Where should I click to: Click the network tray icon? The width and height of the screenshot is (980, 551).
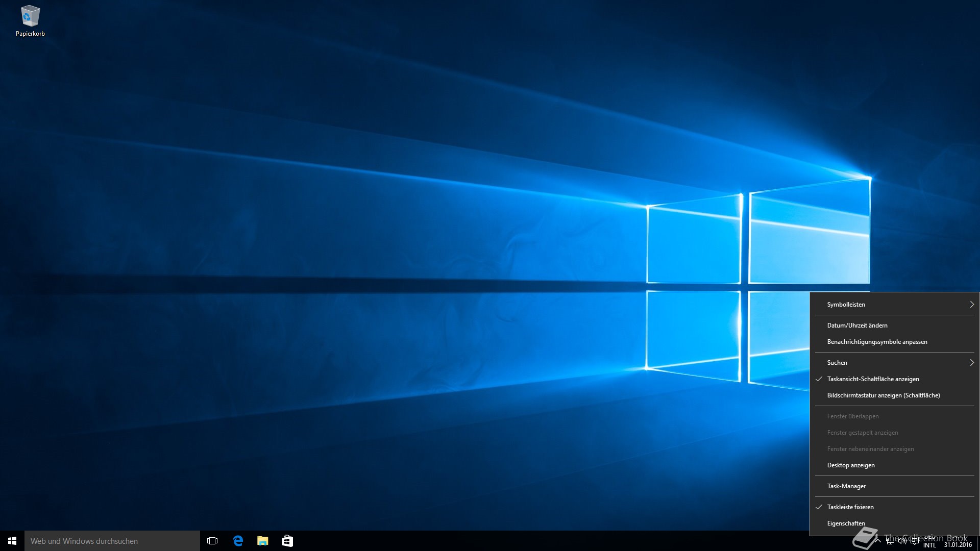tap(890, 541)
